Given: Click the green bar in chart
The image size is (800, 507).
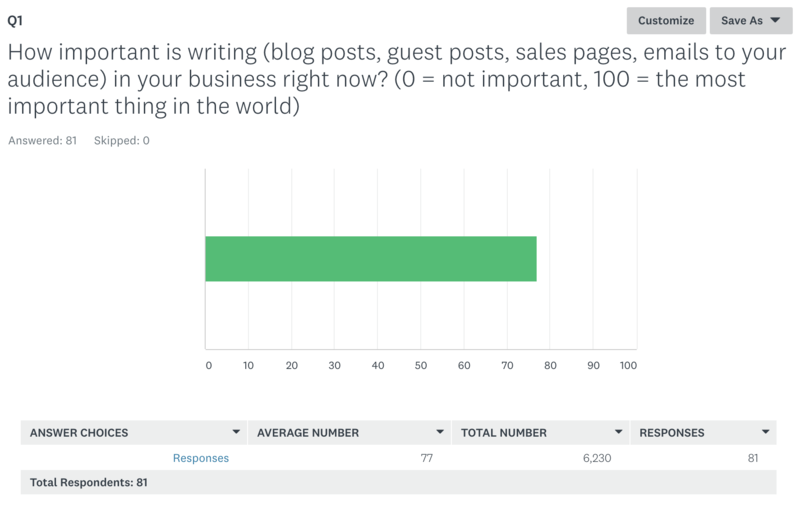Looking at the screenshot, I should (370, 259).
